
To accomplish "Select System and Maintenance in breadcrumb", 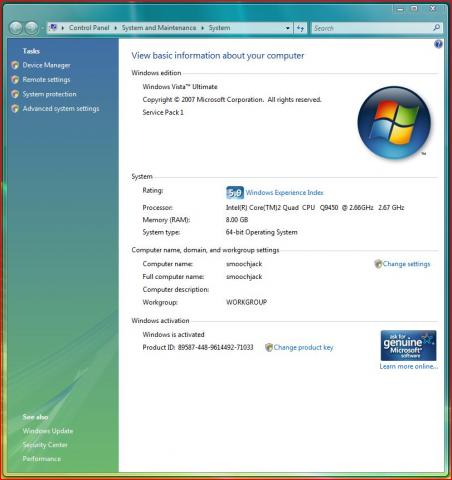I will pos(159,28).
